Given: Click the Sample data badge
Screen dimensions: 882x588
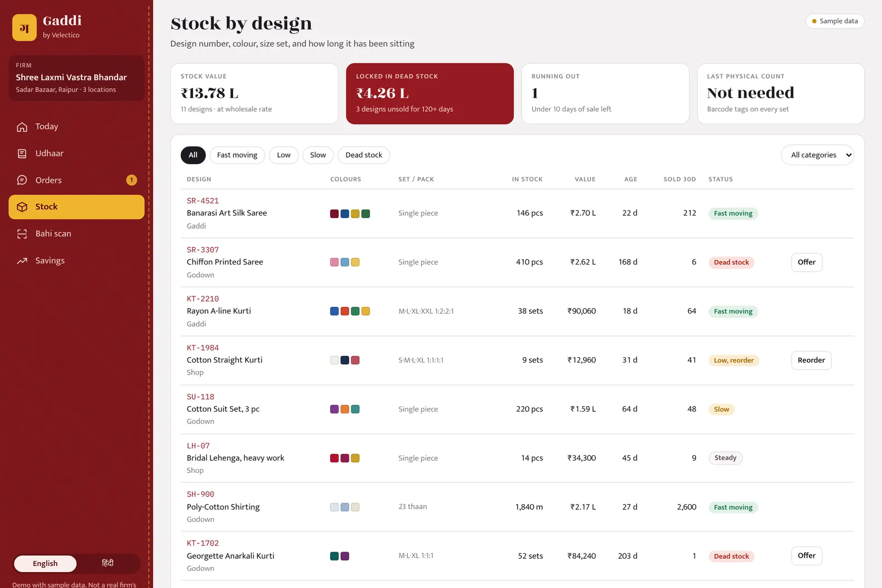Looking at the screenshot, I should tap(835, 21).
